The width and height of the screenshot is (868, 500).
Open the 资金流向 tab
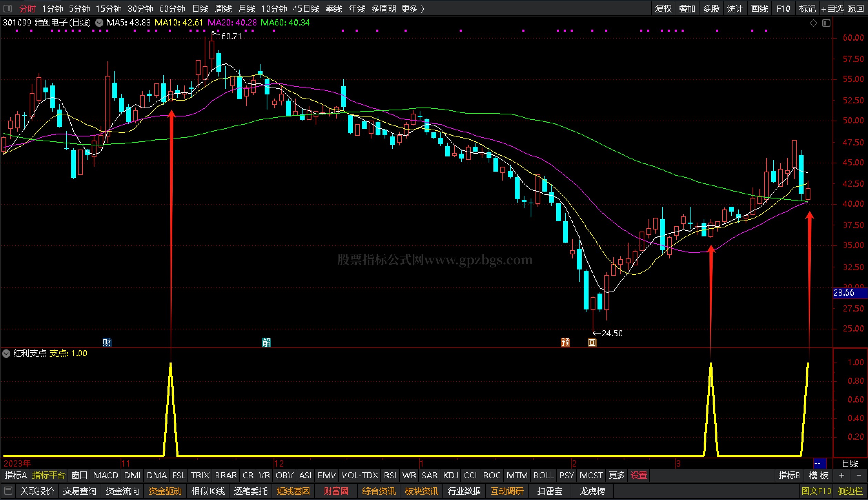pos(122,491)
